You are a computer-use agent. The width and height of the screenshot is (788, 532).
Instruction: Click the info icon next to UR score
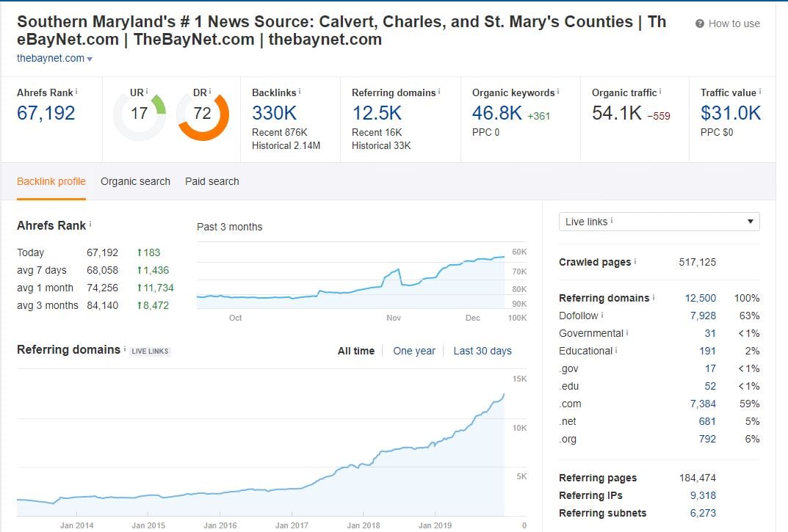148,90
